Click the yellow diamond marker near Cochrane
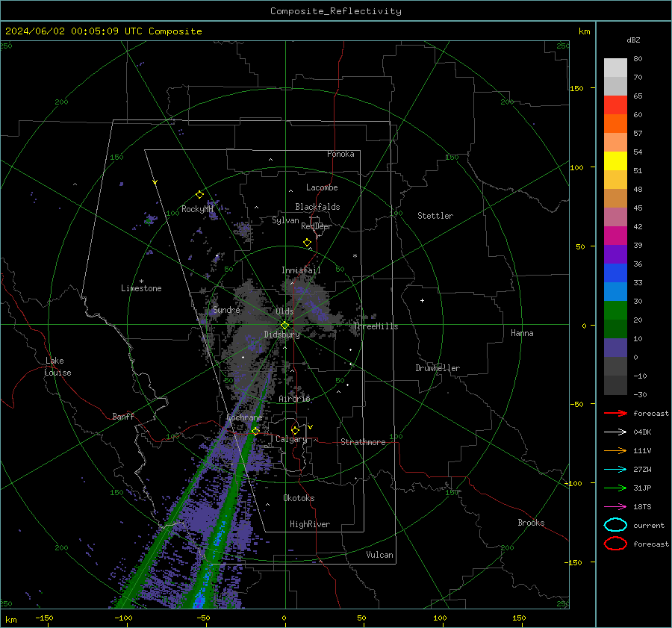672x628 pixels. tap(255, 431)
